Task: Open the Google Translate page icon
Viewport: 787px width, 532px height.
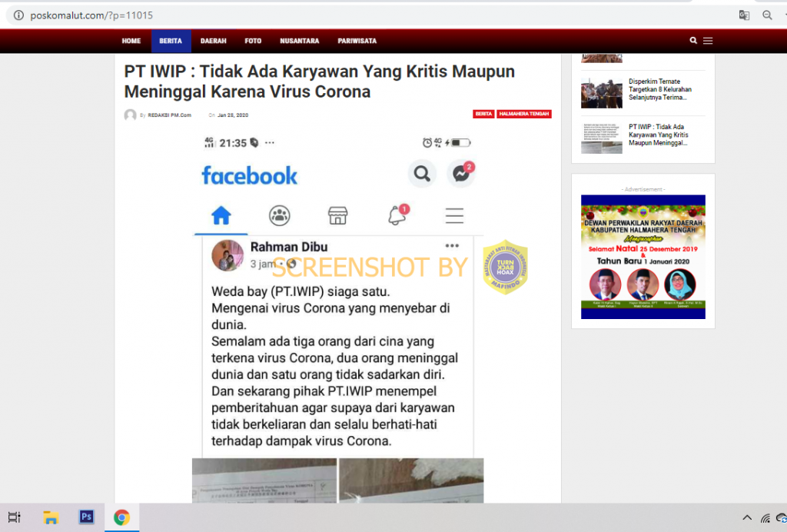Action: (x=744, y=15)
